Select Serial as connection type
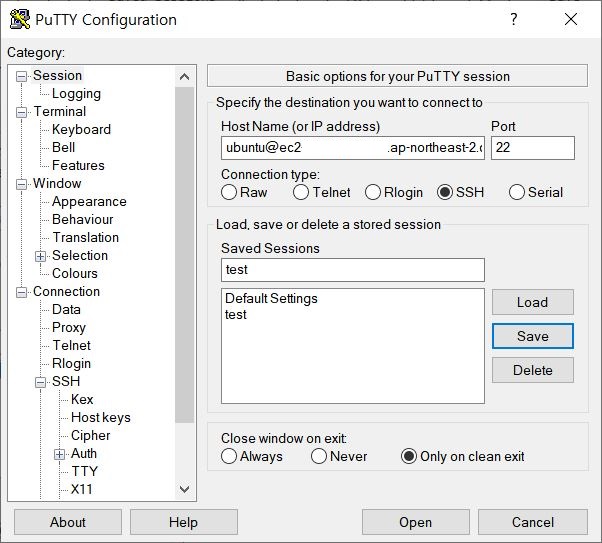Image resolution: width=602 pixels, height=543 pixels. pos(517,192)
